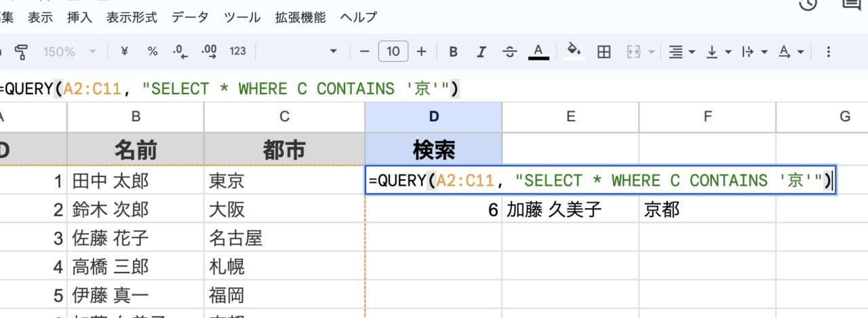Open the 拡張機能 menu
The width and height of the screenshot is (868, 318).
(300, 18)
